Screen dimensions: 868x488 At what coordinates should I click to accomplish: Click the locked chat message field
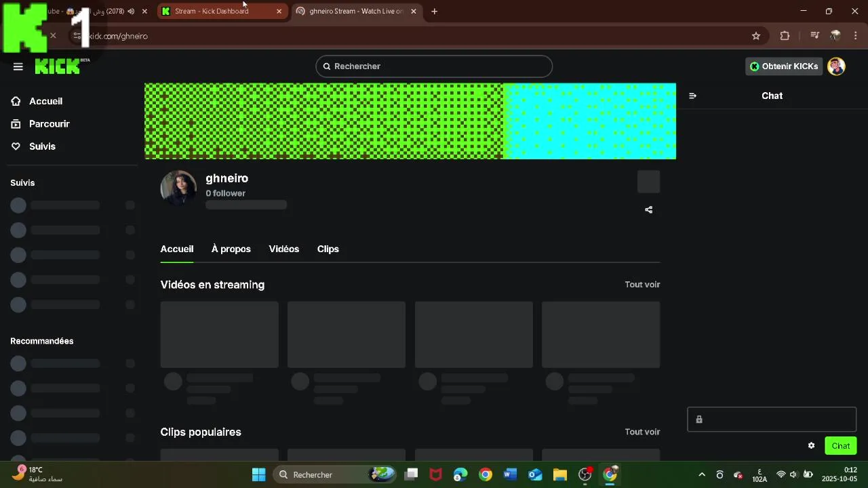click(x=772, y=420)
